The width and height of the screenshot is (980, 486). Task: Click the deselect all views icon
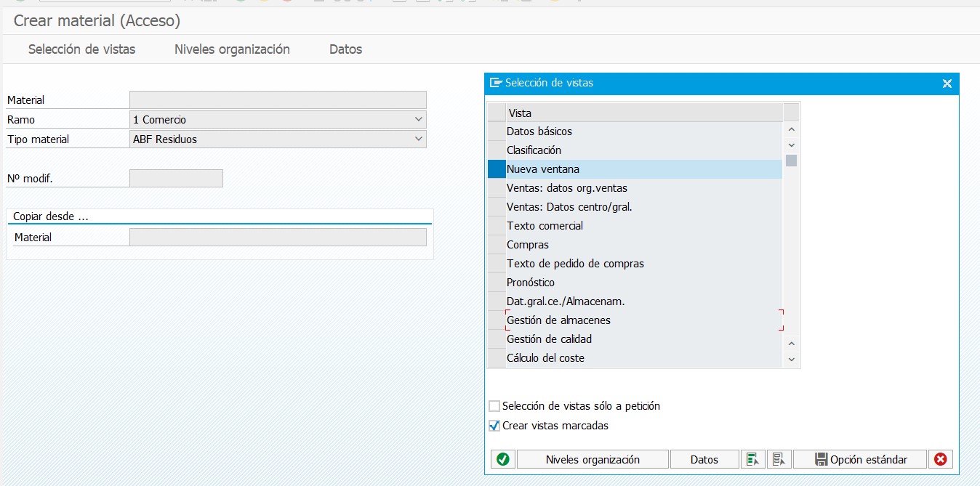(779, 459)
